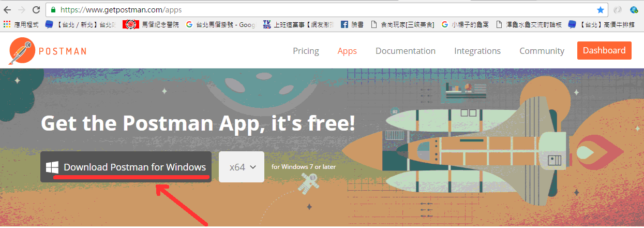Click the 'for Windows 7 or later' text
This screenshot has height=228, width=644.
point(304,167)
